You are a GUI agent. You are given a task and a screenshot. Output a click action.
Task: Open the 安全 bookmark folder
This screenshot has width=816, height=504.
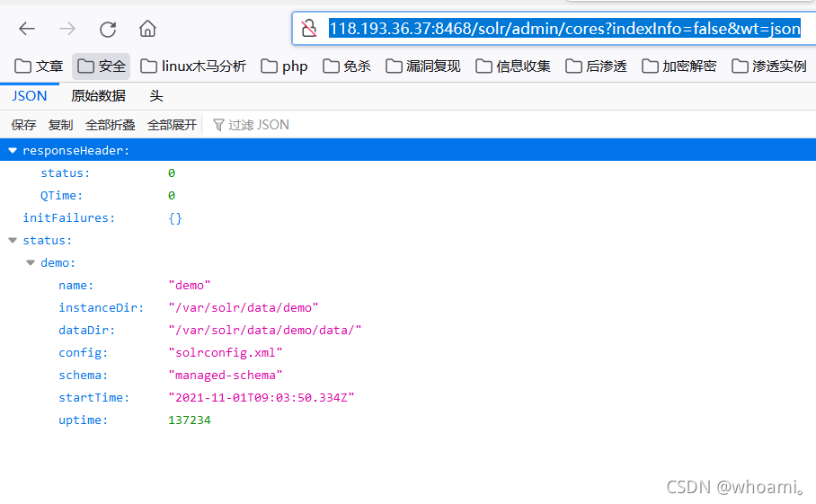[101, 66]
